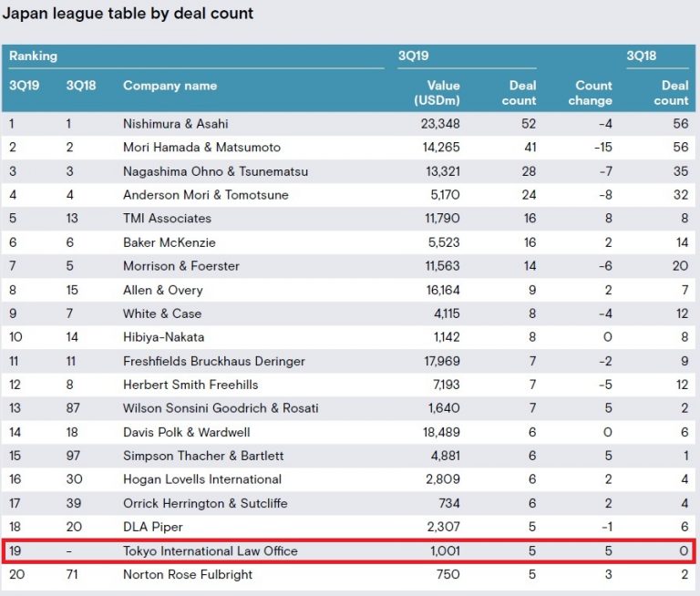The height and width of the screenshot is (596, 700).
Task: Click value '734' for Orrick Herrington
Action: tap(449, 503)
